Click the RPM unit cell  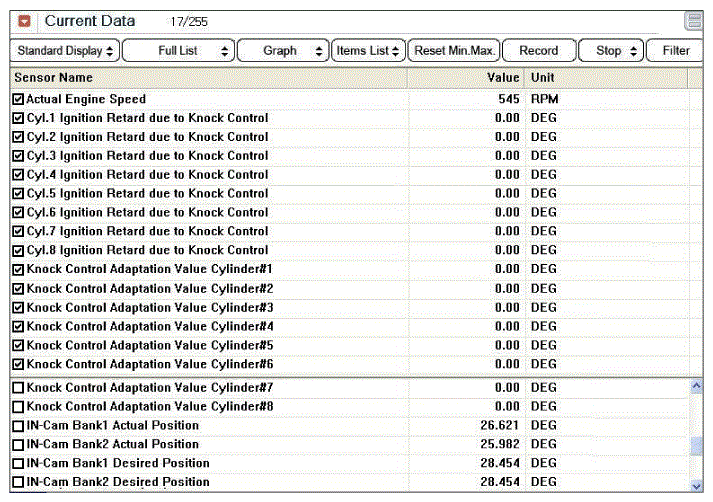click(544, 99)
